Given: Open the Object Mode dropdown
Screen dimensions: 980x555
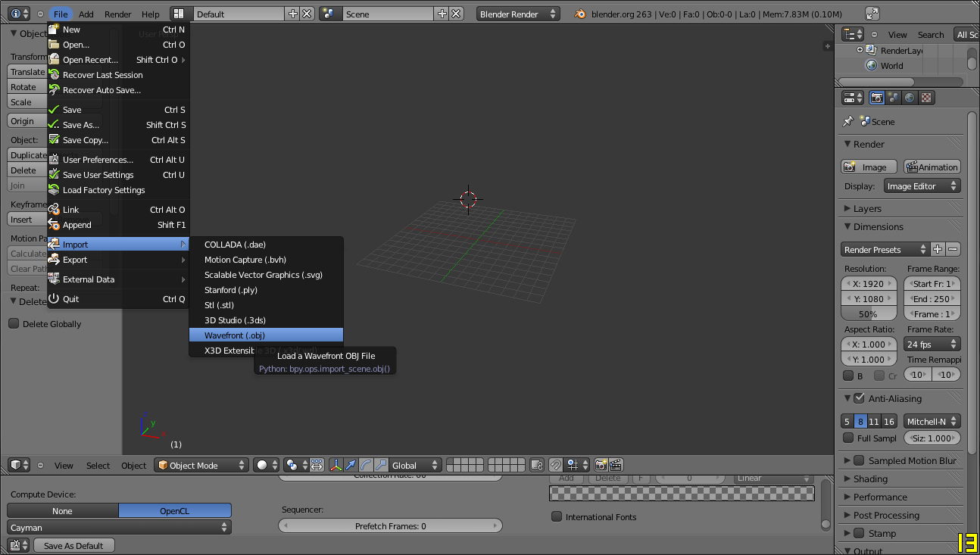Looking at the screenshot, I should coord(201,465).
